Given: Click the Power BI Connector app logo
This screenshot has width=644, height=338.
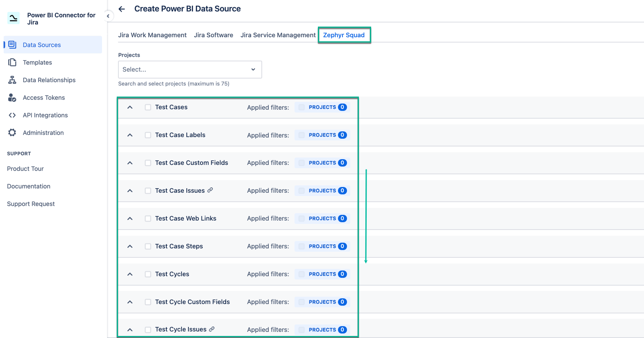Looking at the screenshot, I should (x=14, y=18).
